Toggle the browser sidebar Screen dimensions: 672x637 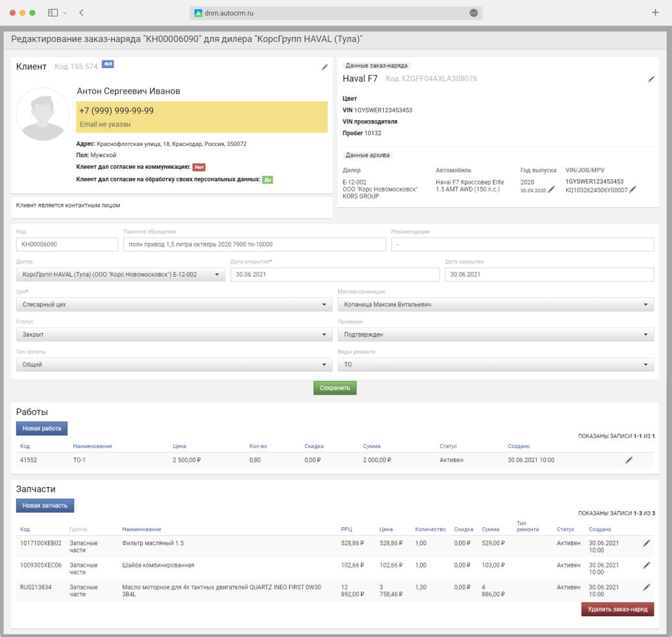[x=53, y=13]
